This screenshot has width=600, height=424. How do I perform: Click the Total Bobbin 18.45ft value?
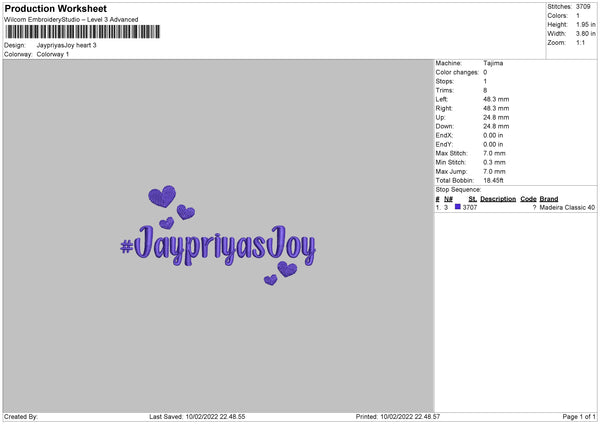coord(493,181)
